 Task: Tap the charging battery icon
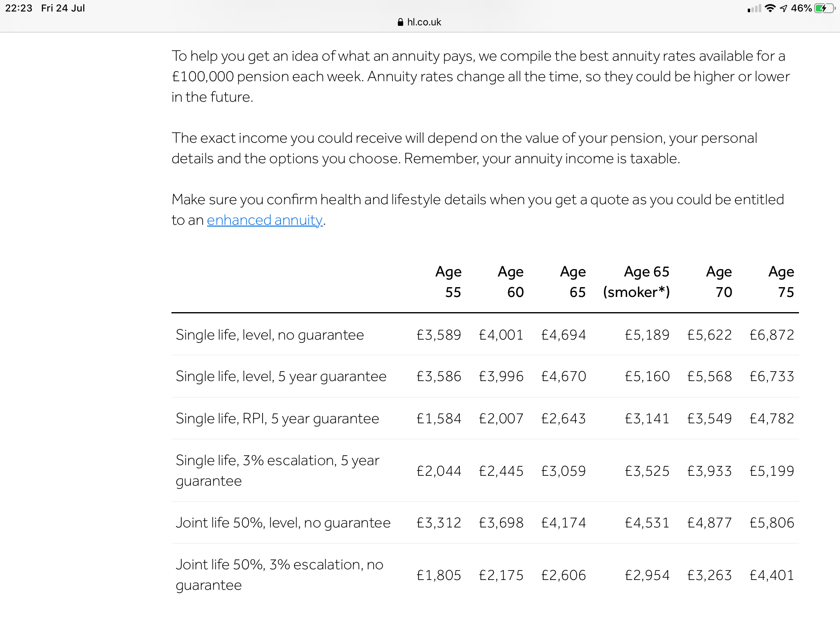pos(824,8)
